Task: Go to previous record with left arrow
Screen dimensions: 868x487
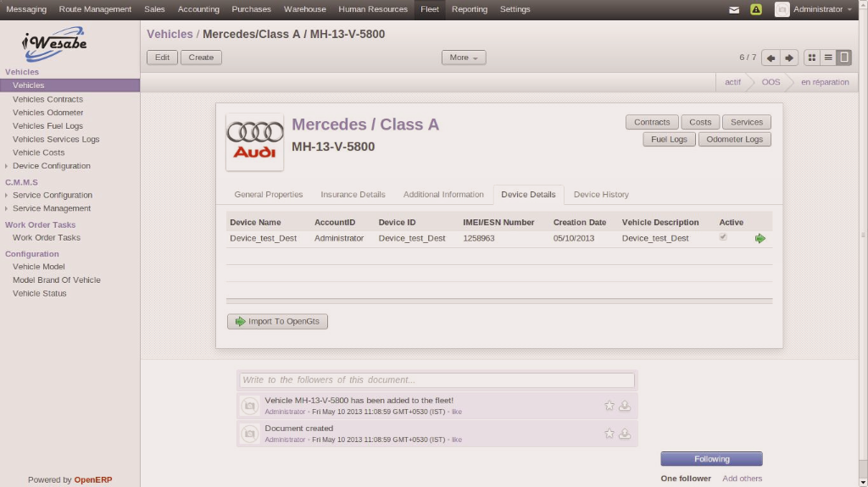Action: click(x=771, y=58)
